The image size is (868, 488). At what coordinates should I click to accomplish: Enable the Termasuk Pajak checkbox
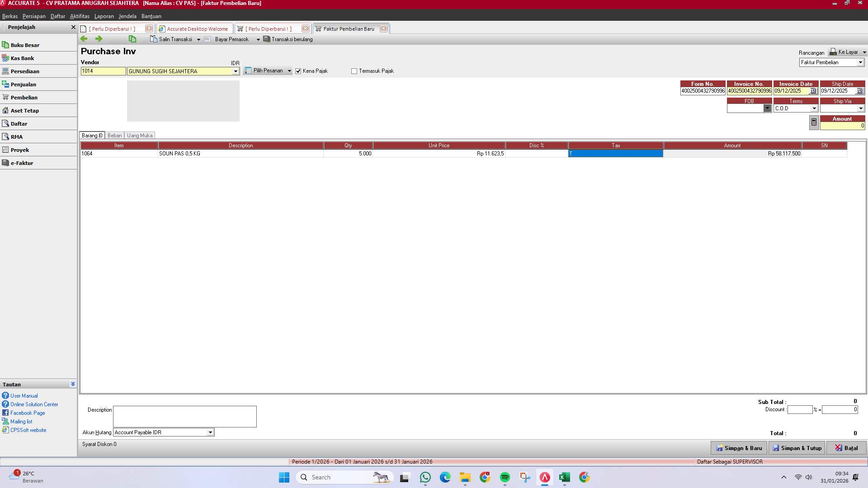354,71
